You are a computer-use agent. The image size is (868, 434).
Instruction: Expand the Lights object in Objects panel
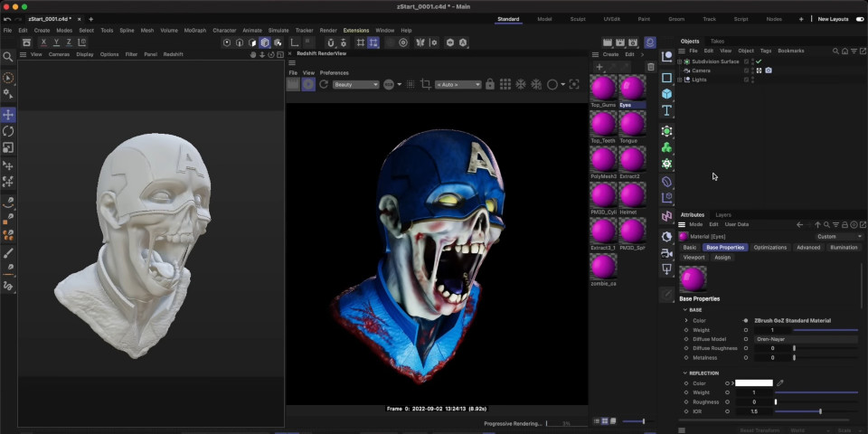(x=681, y=80)
